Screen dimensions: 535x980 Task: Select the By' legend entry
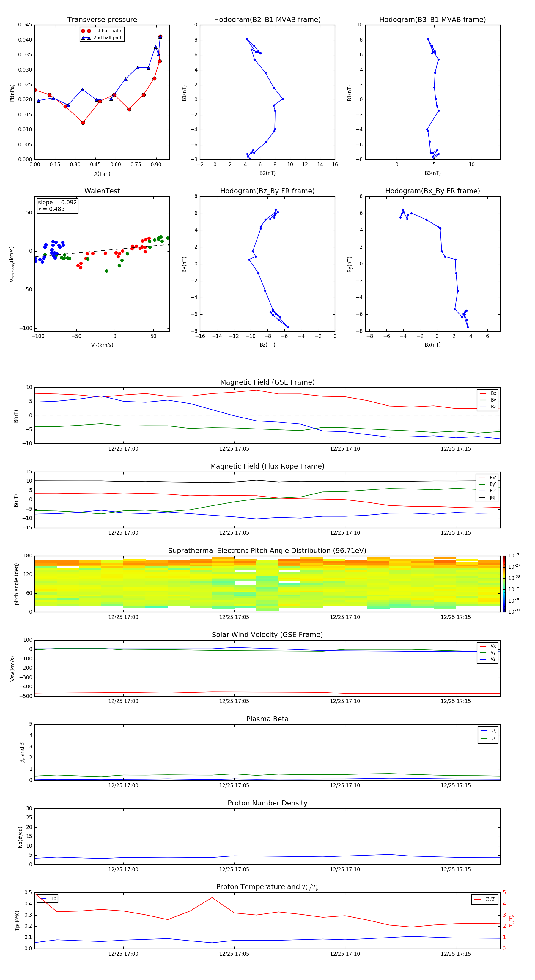click(487, 484)
